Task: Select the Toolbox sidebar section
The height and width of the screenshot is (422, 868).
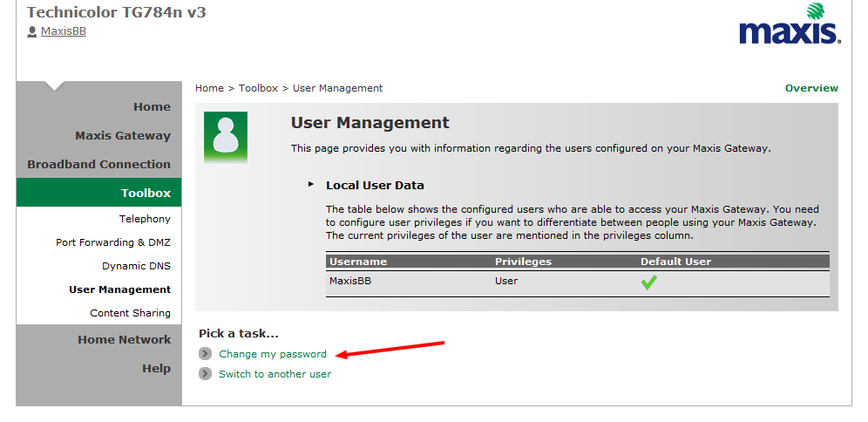Action: (x=99, y=192)
